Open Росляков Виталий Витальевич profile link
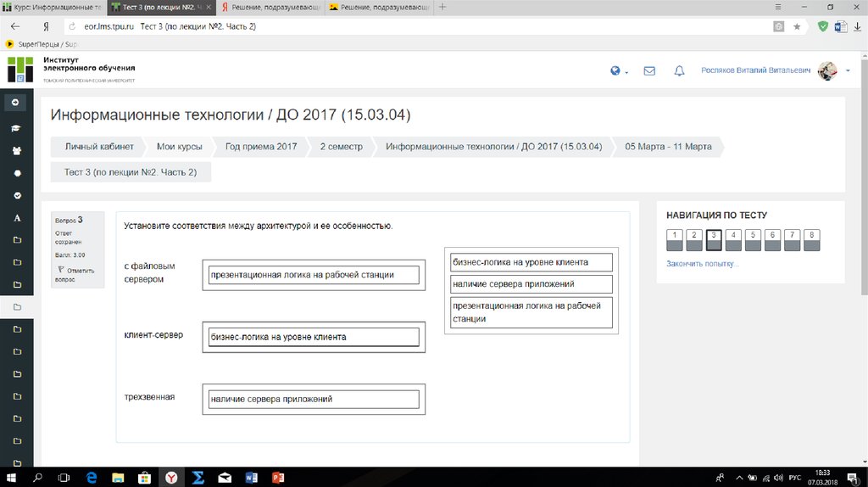Viewport: 868px width, 487px height. click(x=755, y=70)
